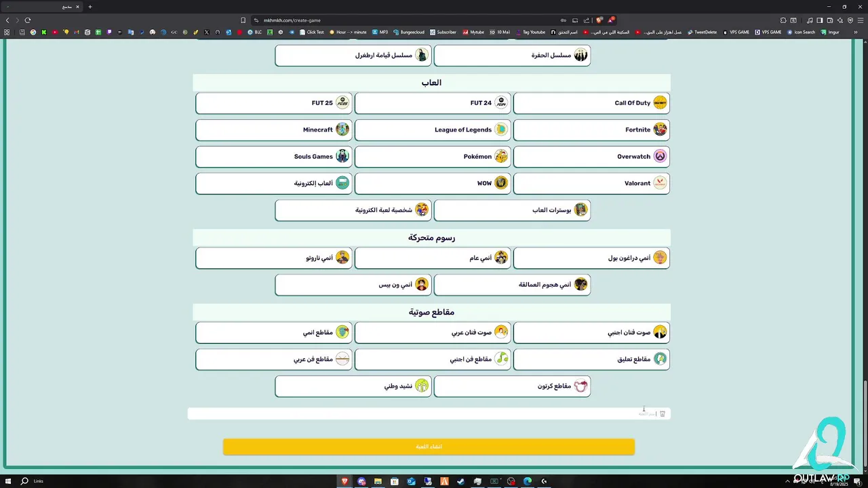Select the Minecraft category card
The image size is (868, 488).
click(x=274, y=129)
